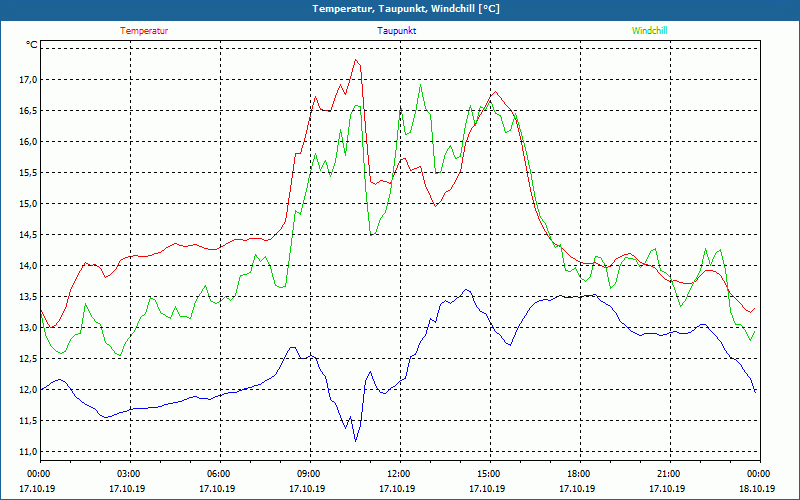This screenshot has width=800, height=500.
Task: Click the "18.10.19" date label
Action: (x=758, y=489)
